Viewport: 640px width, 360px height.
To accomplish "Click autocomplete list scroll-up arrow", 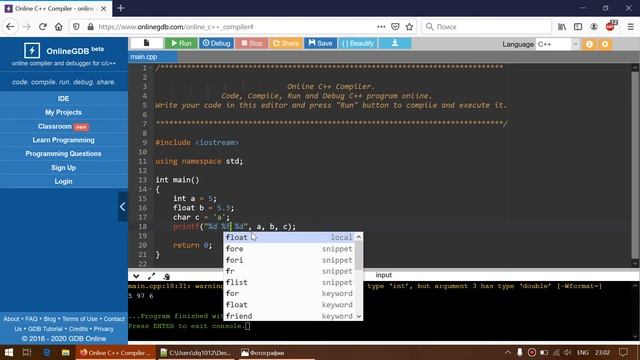I will (359, 237).
